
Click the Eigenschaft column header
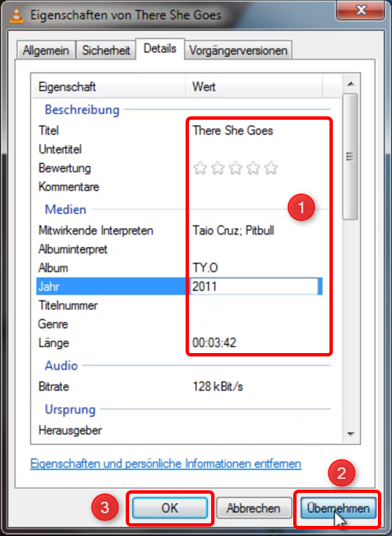pos(110,87)
